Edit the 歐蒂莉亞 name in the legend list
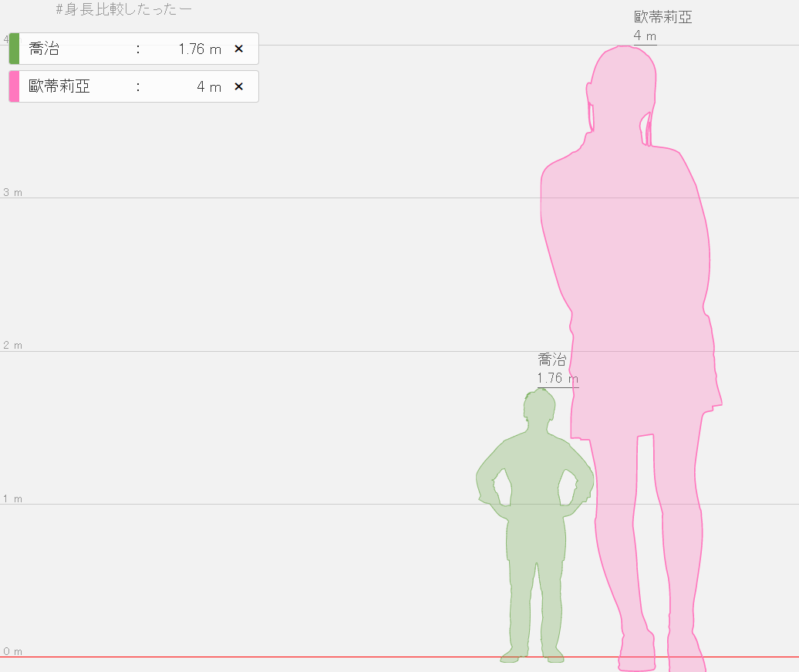 tap(60, 87)
